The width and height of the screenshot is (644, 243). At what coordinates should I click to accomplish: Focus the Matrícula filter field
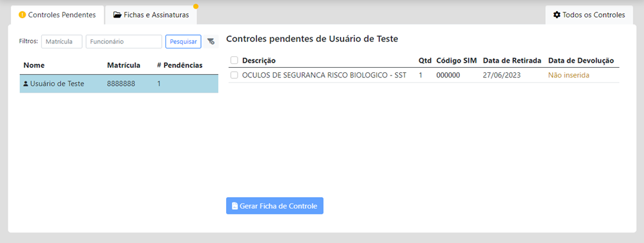coord(61,41)
